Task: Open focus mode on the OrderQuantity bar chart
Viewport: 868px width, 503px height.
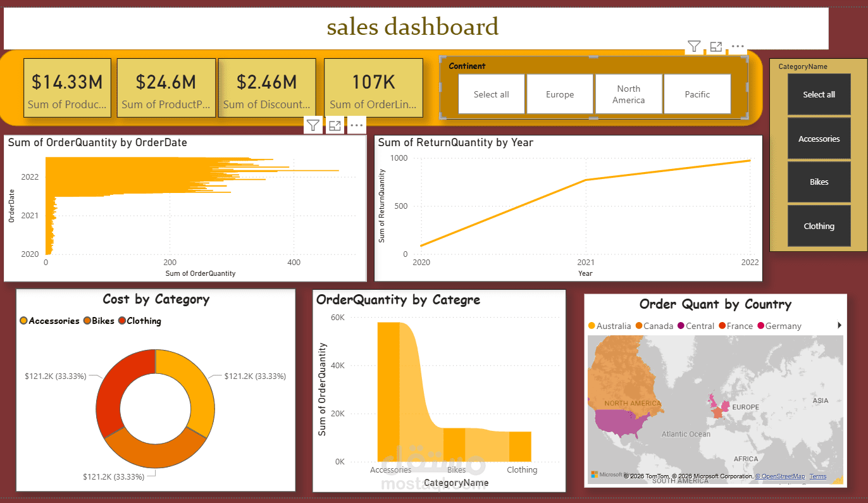Action: (335, 125)
